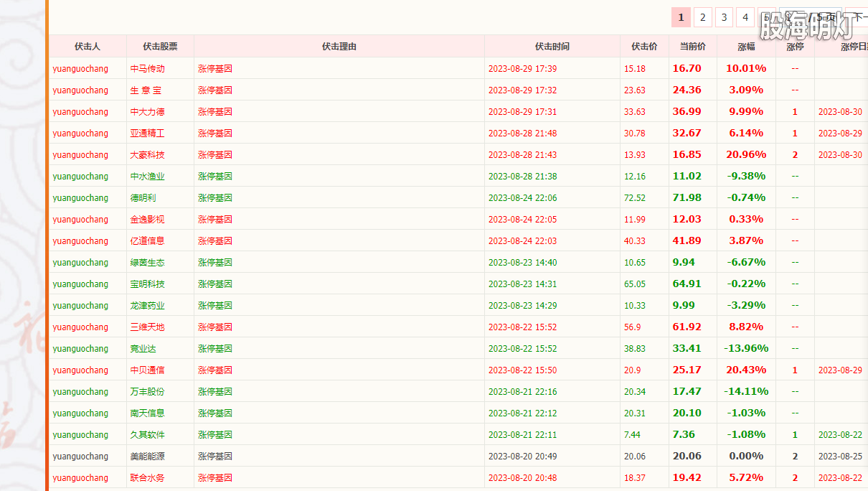Open stock 中贝通信
This screenshot has height=491, width=868.
147,370
